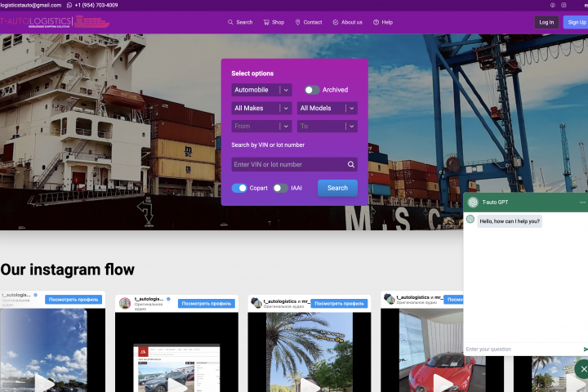
Task: Click the verified badge on the sky video post
Action: (36, 295)
